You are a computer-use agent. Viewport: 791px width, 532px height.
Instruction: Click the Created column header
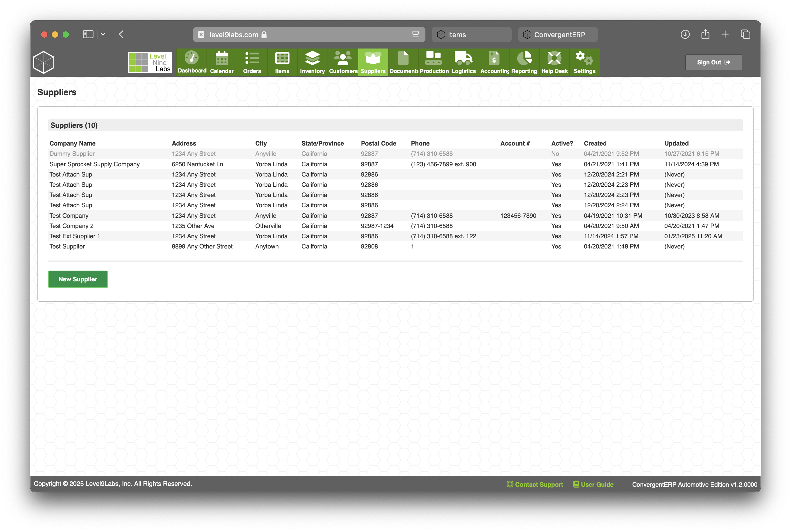pyautogui.click(x=595, y=144)
